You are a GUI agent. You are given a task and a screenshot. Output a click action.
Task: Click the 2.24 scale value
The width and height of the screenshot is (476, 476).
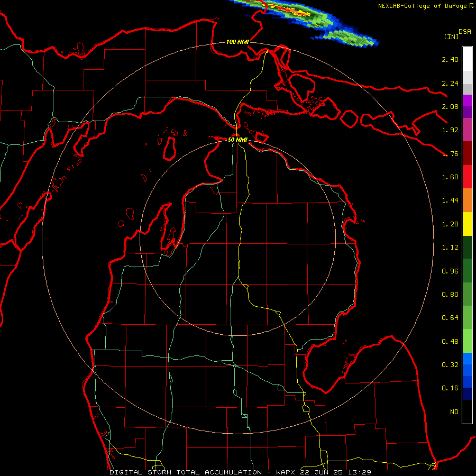(450, 83)
